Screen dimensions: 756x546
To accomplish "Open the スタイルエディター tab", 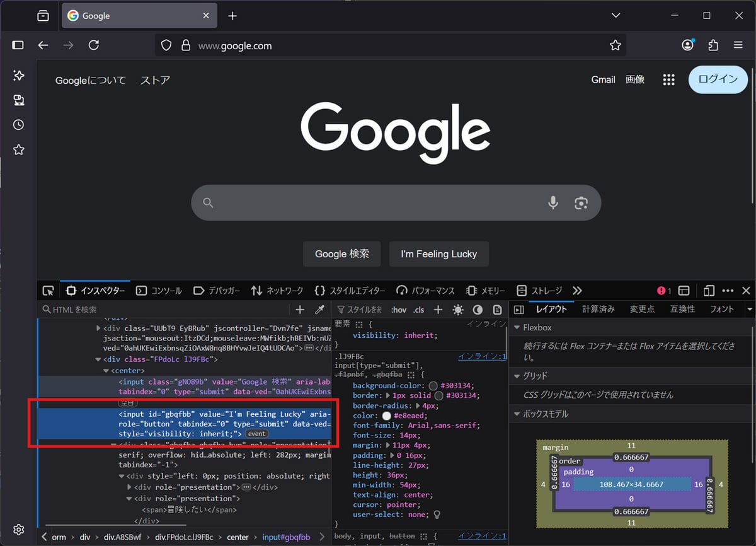I will coord(350,291).
